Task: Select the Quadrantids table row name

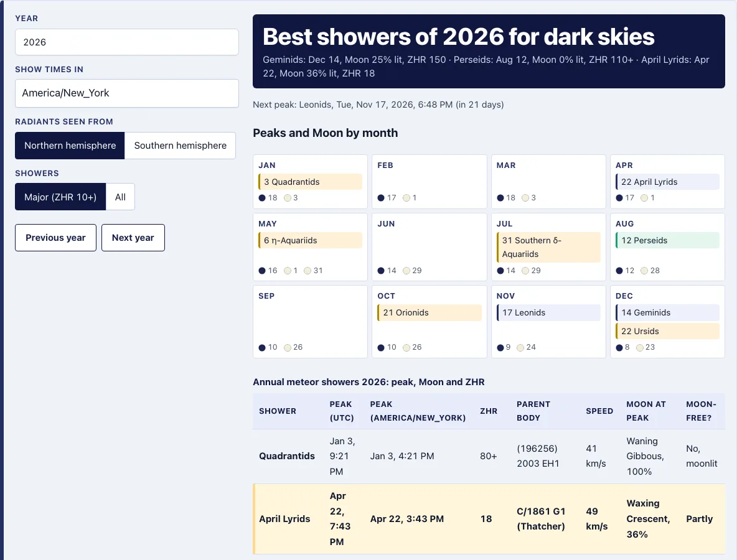Action: tap(287, 456)
